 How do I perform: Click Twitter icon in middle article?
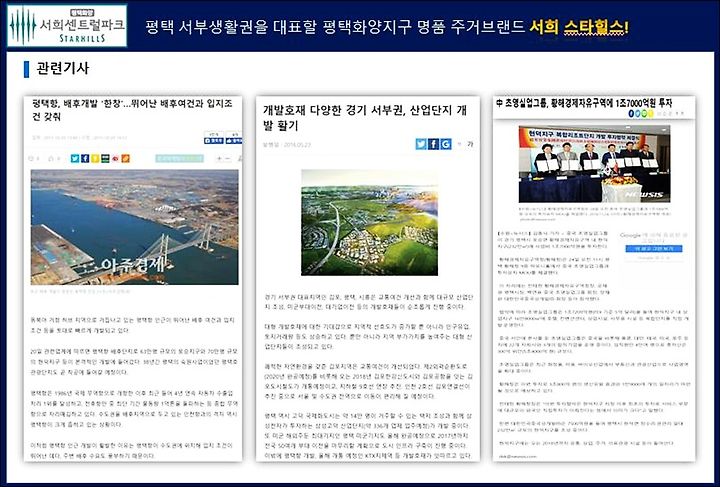pos(421,144)
